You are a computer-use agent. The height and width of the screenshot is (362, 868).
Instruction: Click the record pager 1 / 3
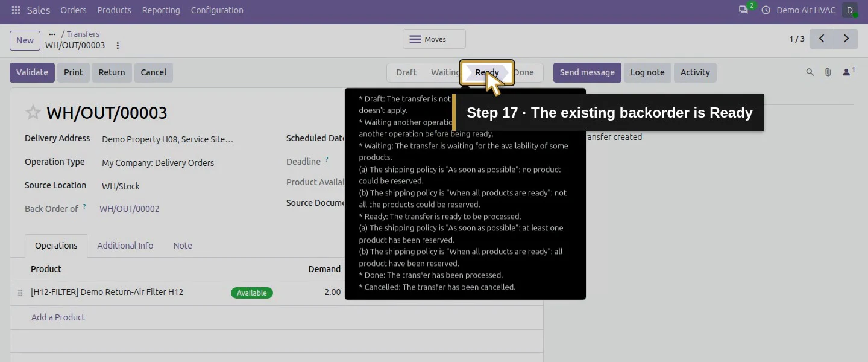click(x=797, y=39)
